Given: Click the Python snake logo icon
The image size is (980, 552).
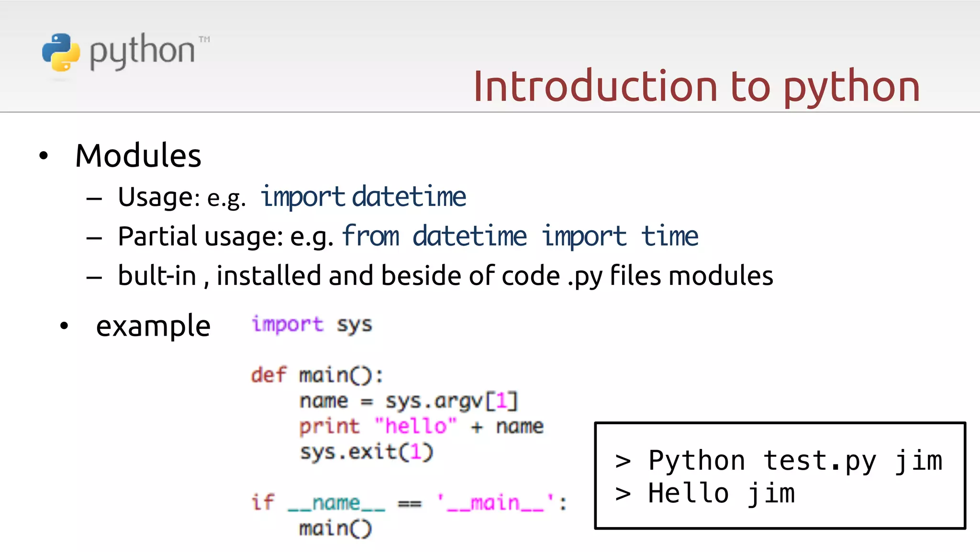Looking at the screenshot, I should click(61, 52).
